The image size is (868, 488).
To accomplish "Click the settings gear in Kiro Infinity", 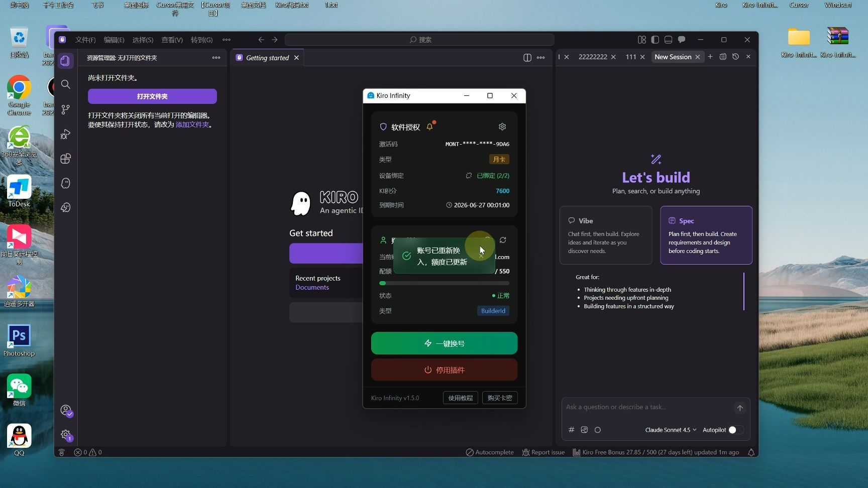I will pos(502,127).
